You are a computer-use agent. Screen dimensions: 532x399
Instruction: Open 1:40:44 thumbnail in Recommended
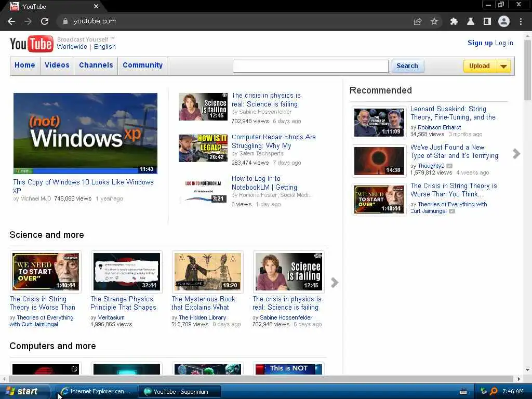[379, 199]
